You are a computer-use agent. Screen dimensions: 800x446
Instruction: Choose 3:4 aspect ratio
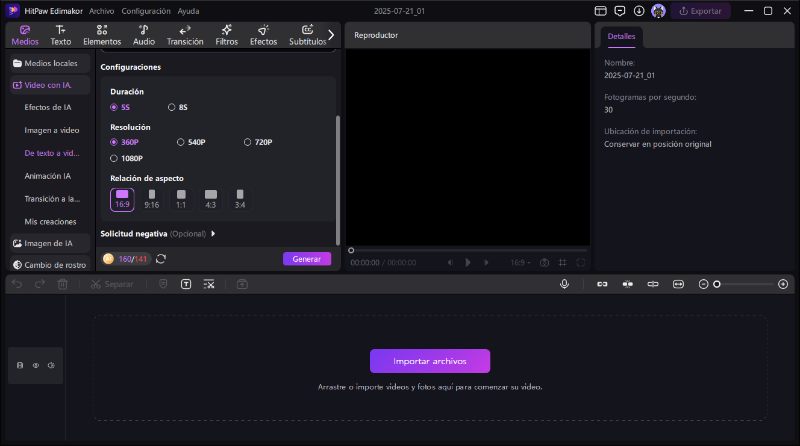tap(240, 200)
